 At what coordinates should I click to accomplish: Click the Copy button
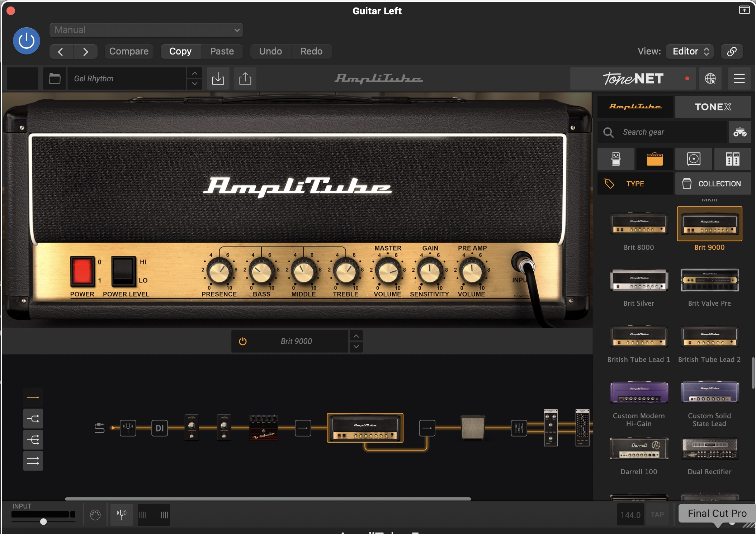tap(180, 51)
